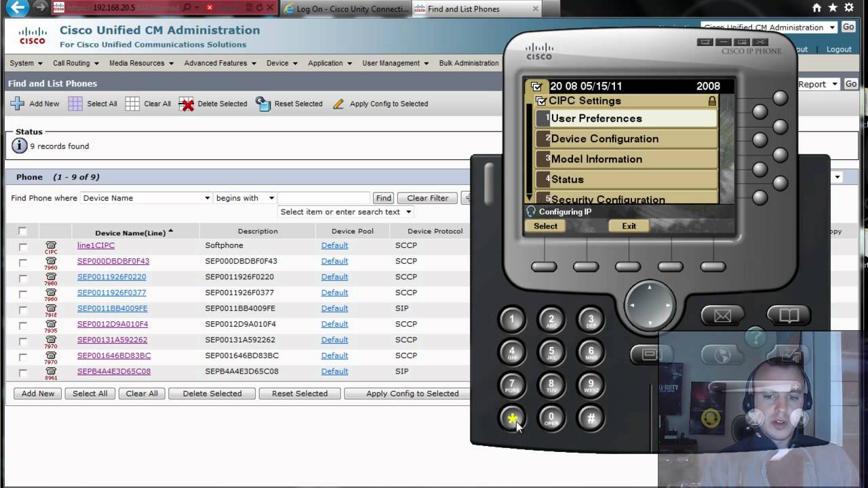Image resolution: width=868 pixels, height=488 pixels.
Task: Tick the checkbox for SEP001646BD83BC row
Action: [x=23, y=357]
